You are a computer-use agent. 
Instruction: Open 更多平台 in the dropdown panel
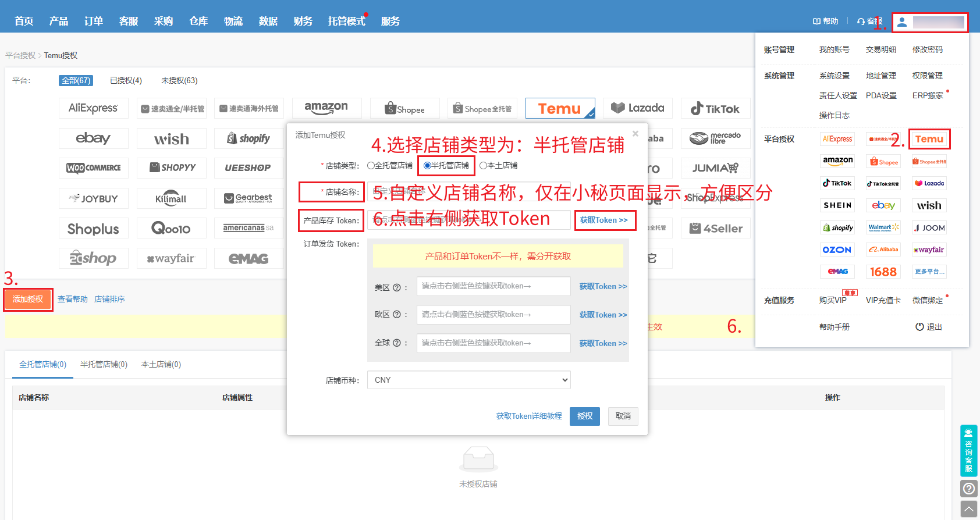tap(929, 272)
